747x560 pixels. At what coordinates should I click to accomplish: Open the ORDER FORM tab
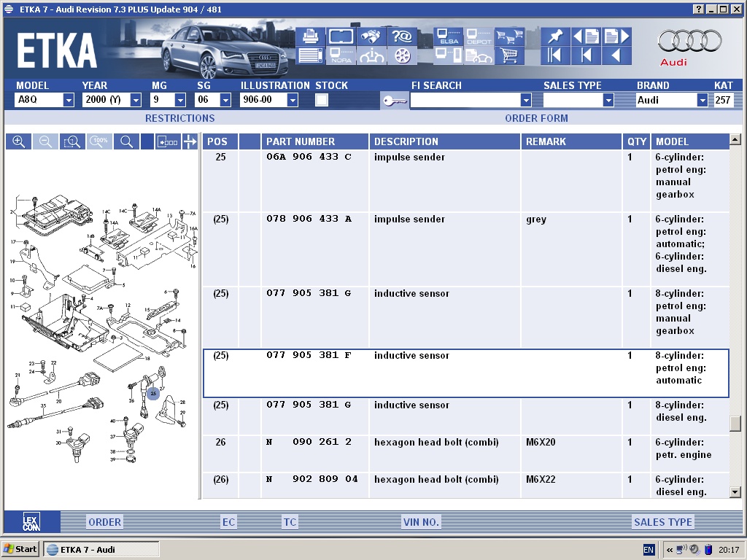(536, 118)
